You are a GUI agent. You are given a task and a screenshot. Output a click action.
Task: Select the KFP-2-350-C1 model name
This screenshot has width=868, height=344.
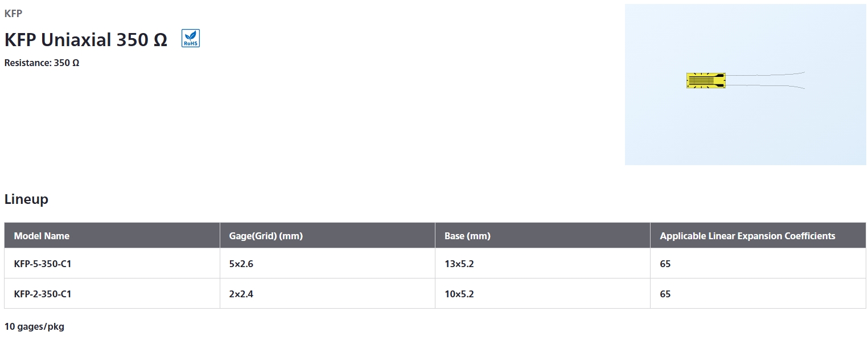pos(43,294)
